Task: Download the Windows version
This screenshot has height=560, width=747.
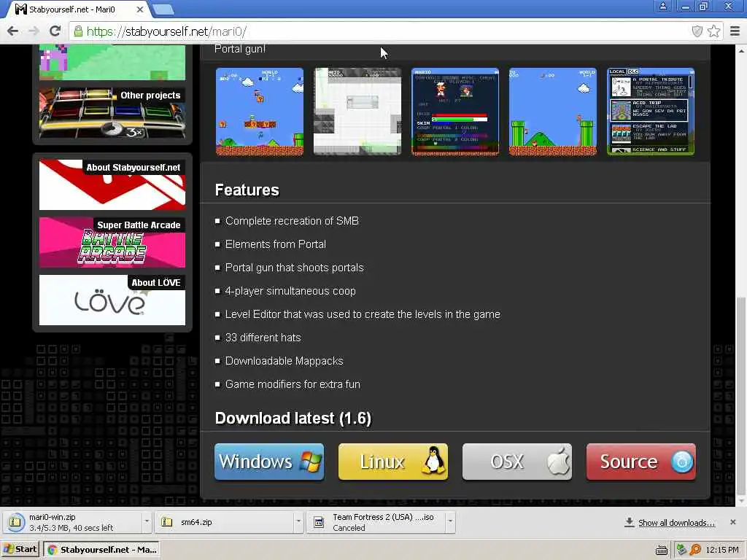Action: 269,462
